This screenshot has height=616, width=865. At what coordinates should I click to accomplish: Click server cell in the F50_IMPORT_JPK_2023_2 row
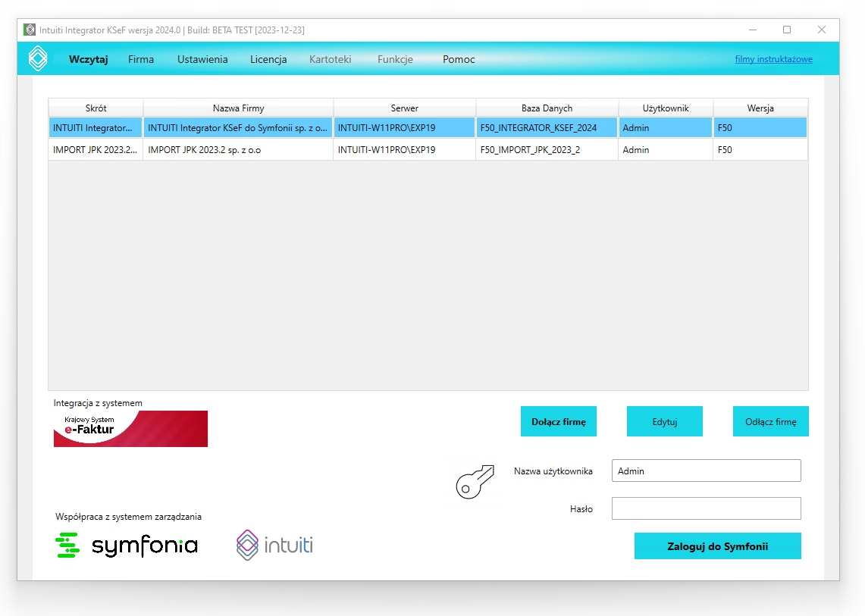tap(404, 149)
